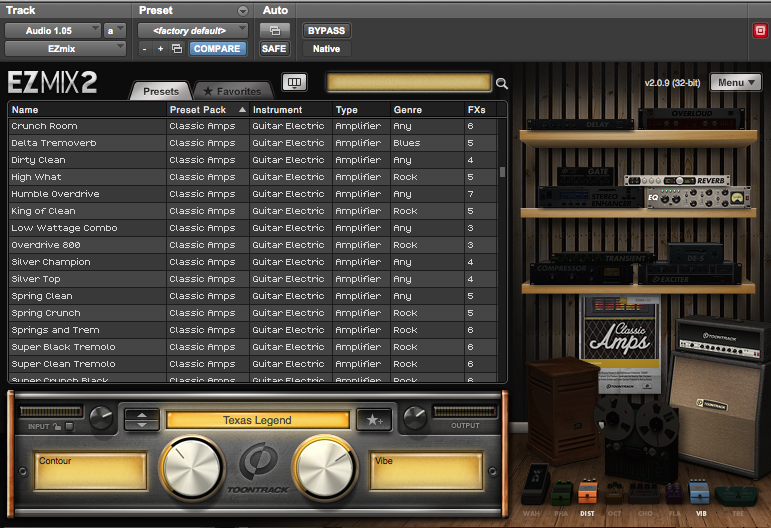The width and height of the screenshot is (771, 528).
Task: Adjust the Contour knob
Action: pos(192,467)
